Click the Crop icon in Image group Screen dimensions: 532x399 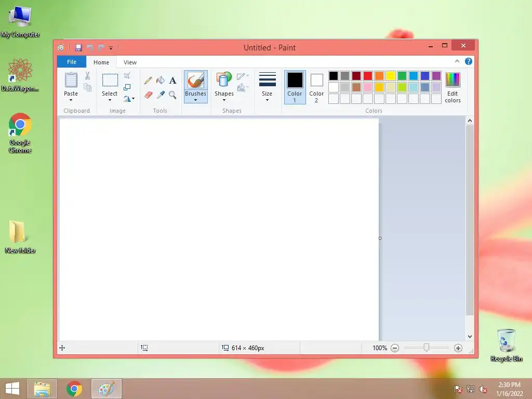(x=127, y=76)
